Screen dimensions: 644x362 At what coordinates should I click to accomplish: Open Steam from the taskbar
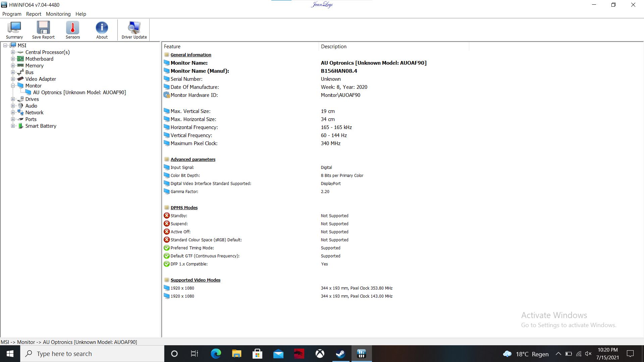tap(340, 354)
